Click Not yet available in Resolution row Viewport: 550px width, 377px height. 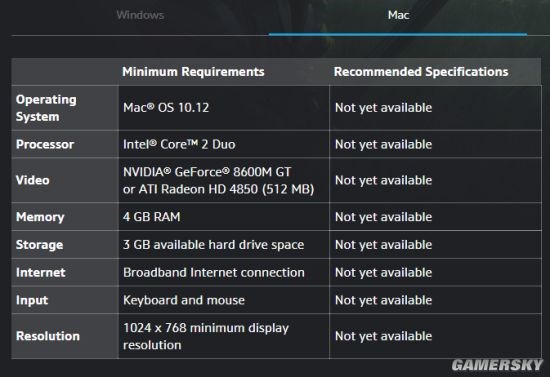pos(383,336)
